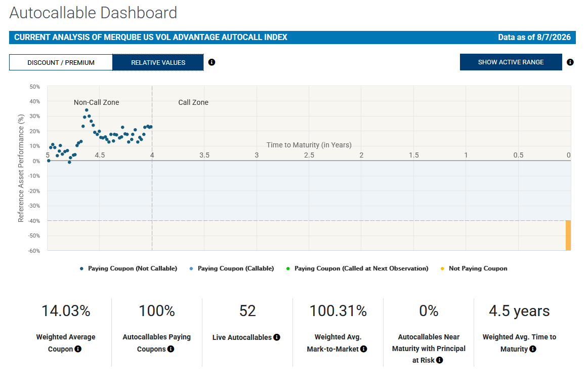Click the Time to Maturity (in Years) label
This screenshot has width=588, height=386.
tap(309, 145)
